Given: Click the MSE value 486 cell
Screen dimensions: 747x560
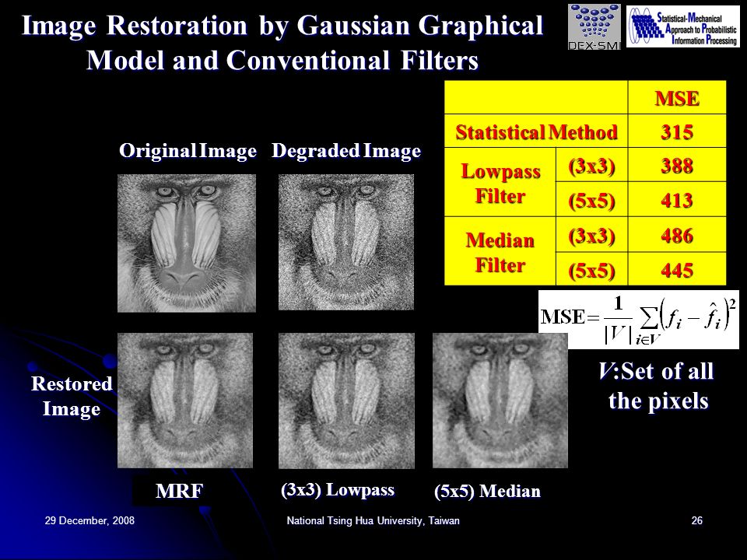Looking at the screenshot, I should click(x=677, y=235).
